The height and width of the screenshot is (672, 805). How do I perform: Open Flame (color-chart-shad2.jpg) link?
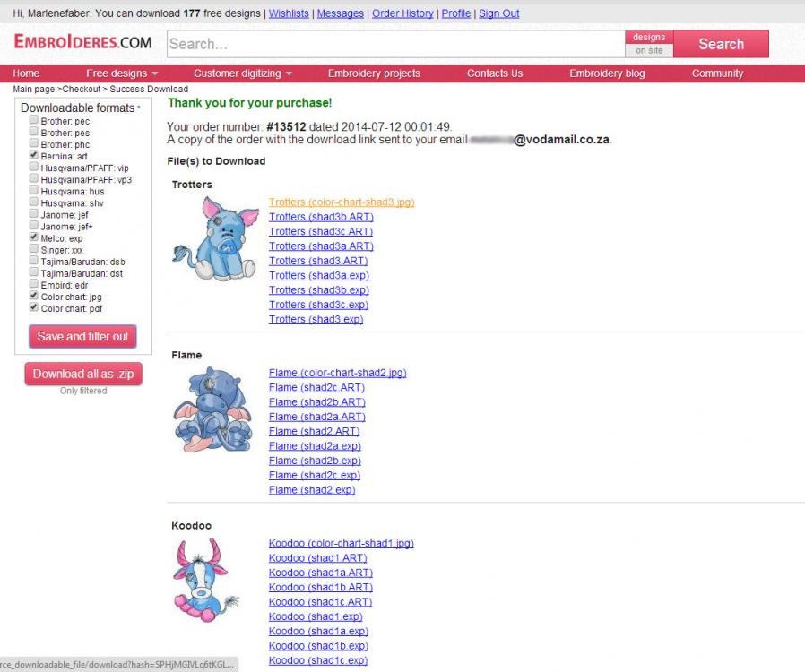[x=337, y=373]
